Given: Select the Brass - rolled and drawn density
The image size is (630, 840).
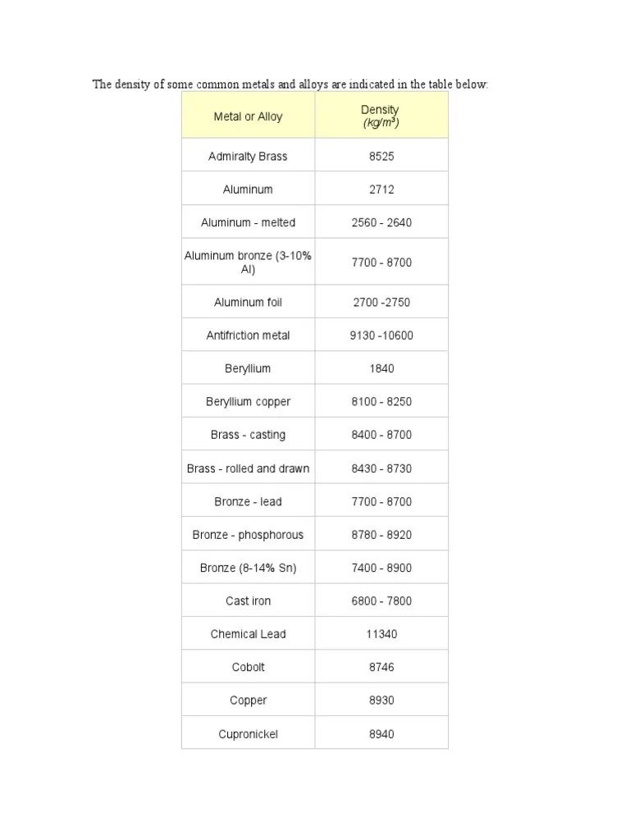Looking at the screenshot, I should click(381, 468).
